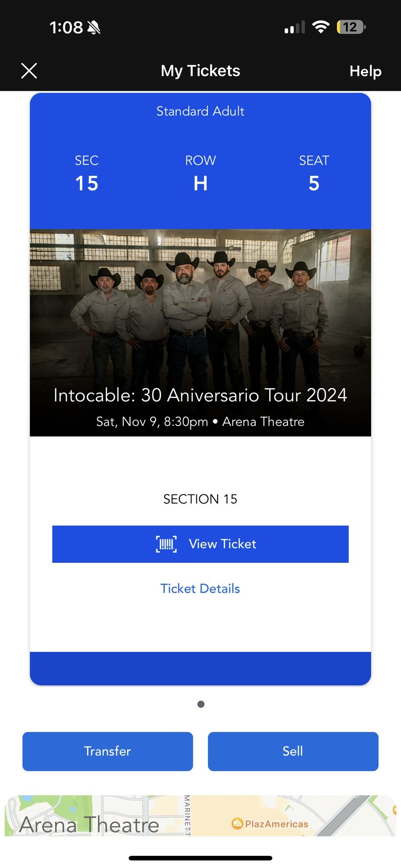Tap the battery level indicator
401x868 pixels.
pos(351,27)
